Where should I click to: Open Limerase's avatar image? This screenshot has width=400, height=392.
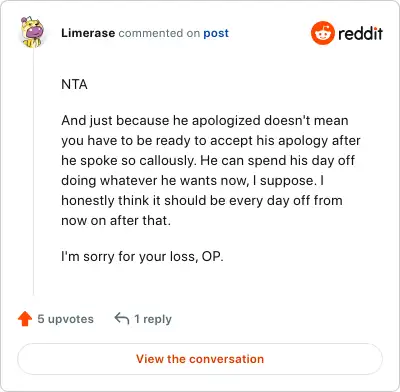click(32, 32)
